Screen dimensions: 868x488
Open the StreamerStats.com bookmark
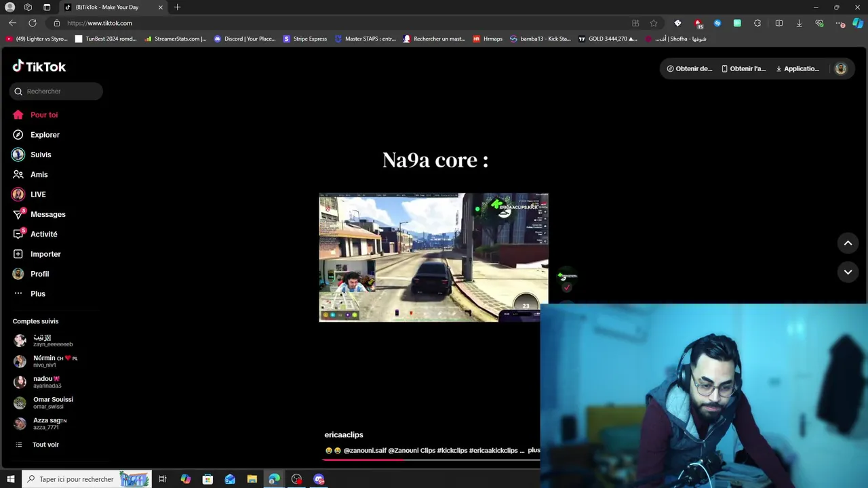[x=175, y=39]
